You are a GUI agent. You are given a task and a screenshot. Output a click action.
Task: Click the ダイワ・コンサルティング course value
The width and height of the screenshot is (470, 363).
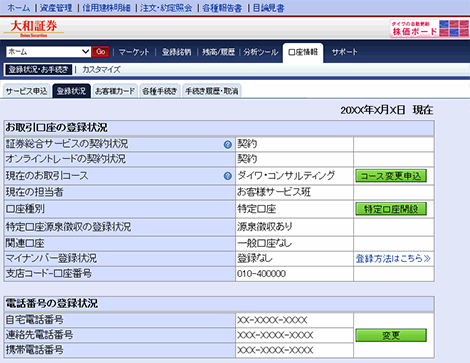(286, 176)
